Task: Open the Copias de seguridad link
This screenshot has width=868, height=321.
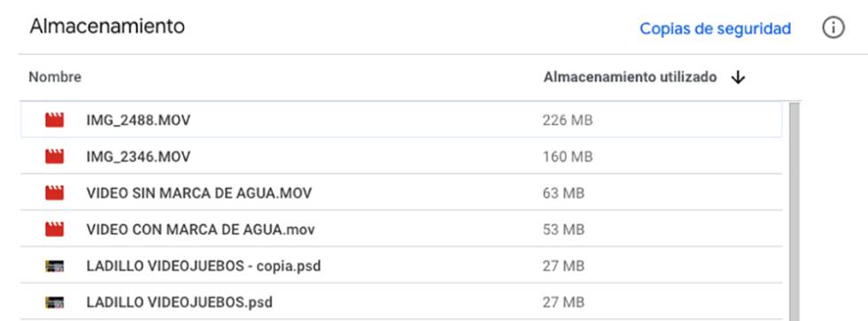Action: 716,28
